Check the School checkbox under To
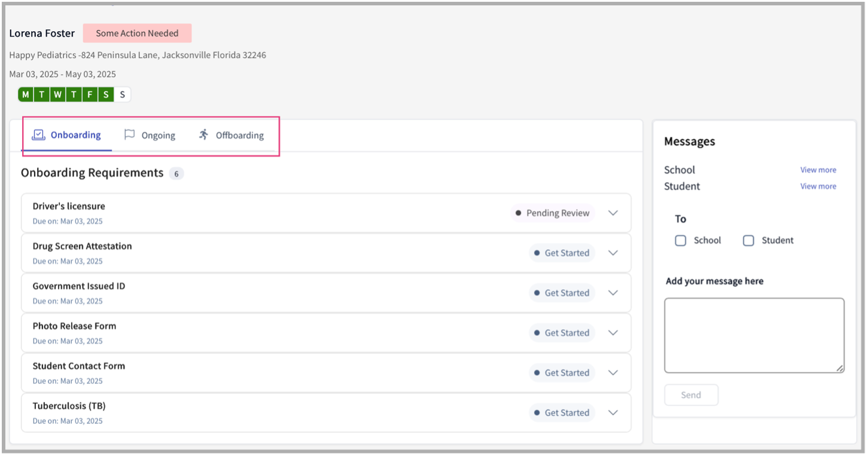 [x=680, y=240]
